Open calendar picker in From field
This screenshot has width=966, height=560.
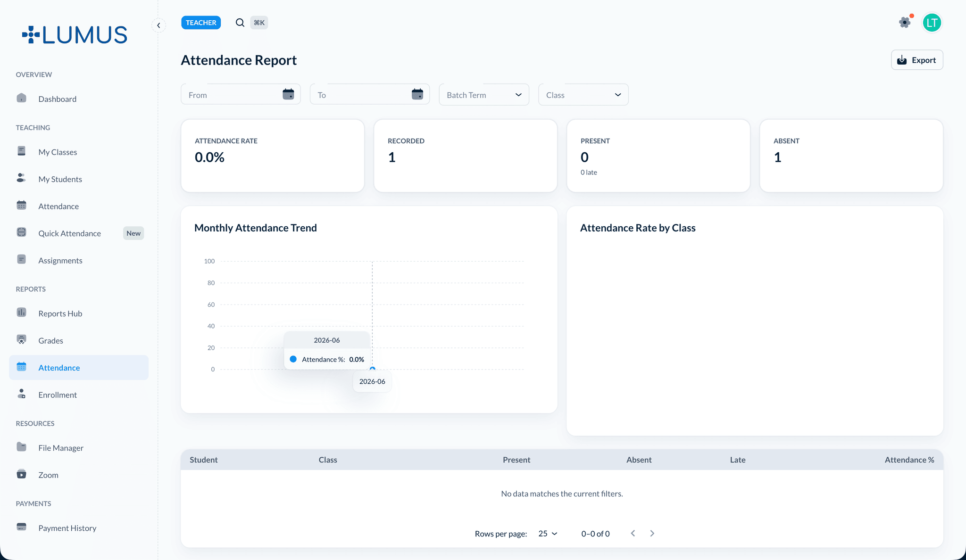click(x=288, y=94)
